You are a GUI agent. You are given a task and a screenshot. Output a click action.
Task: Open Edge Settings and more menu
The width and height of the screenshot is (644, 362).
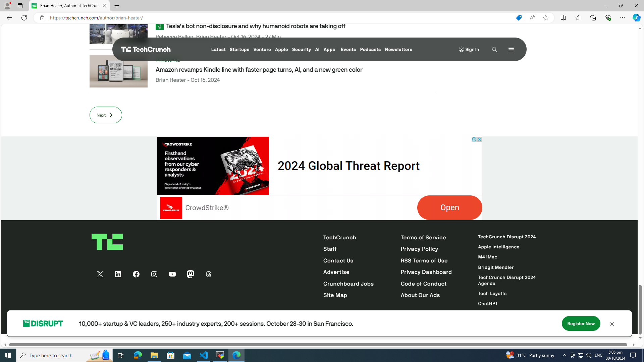(622, 18)
